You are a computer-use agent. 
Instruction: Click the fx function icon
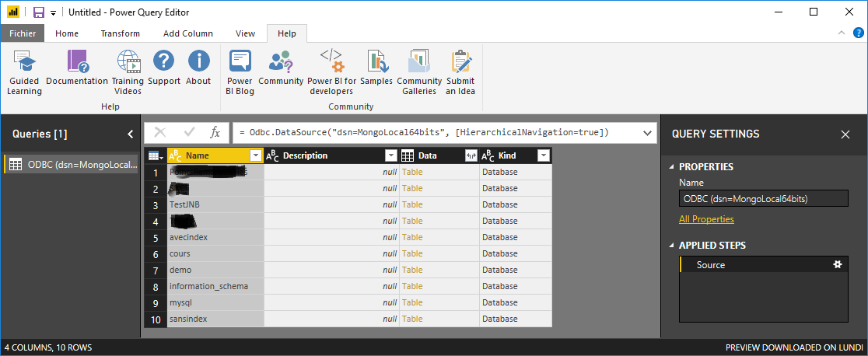click(215, 133)
